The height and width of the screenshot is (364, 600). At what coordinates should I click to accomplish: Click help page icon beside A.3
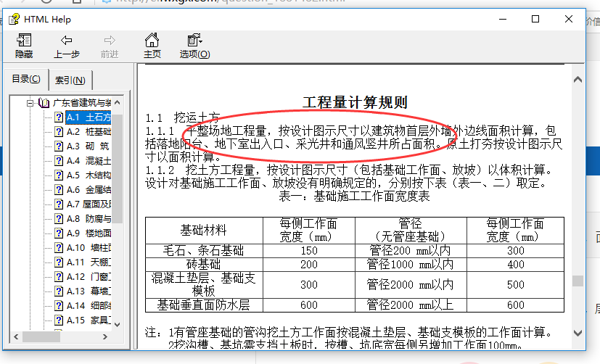pyautogui.click(x=59, y=146)
